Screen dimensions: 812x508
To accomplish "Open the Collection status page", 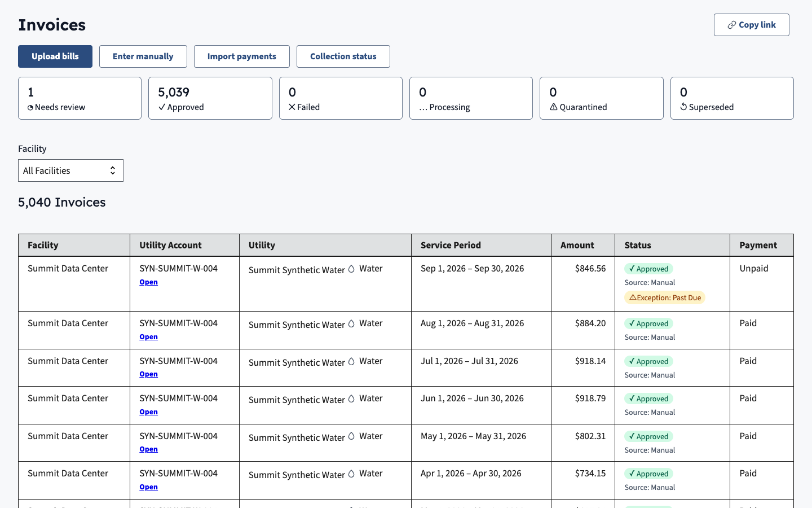I will click(x=343, y=56).
